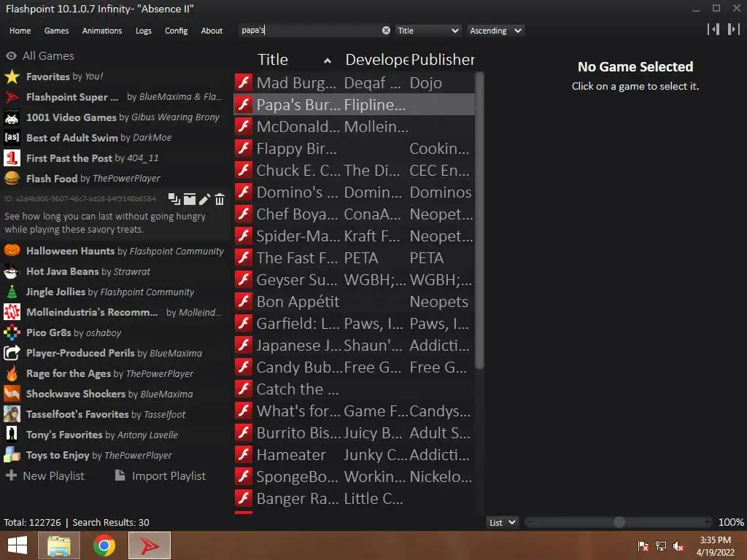Click the Flashpoint Super playlist red arrow icon
This screenshot has width=747, height=560.
point(12,97)
